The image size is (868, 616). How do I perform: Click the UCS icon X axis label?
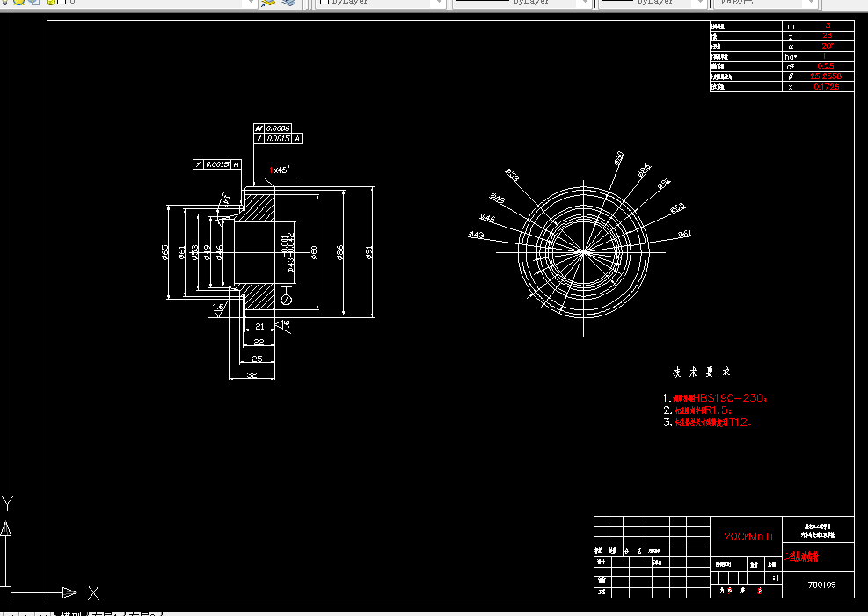[93, 593]
